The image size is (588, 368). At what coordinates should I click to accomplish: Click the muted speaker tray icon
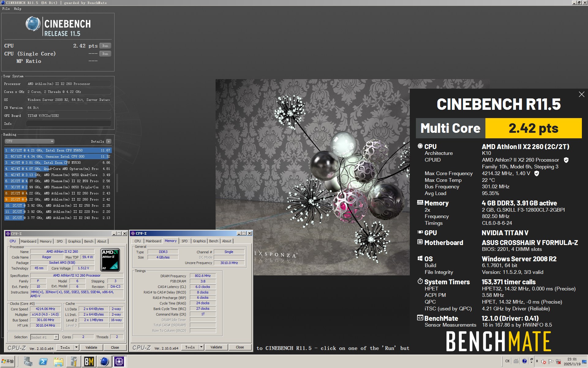click(x=544, y=362)
